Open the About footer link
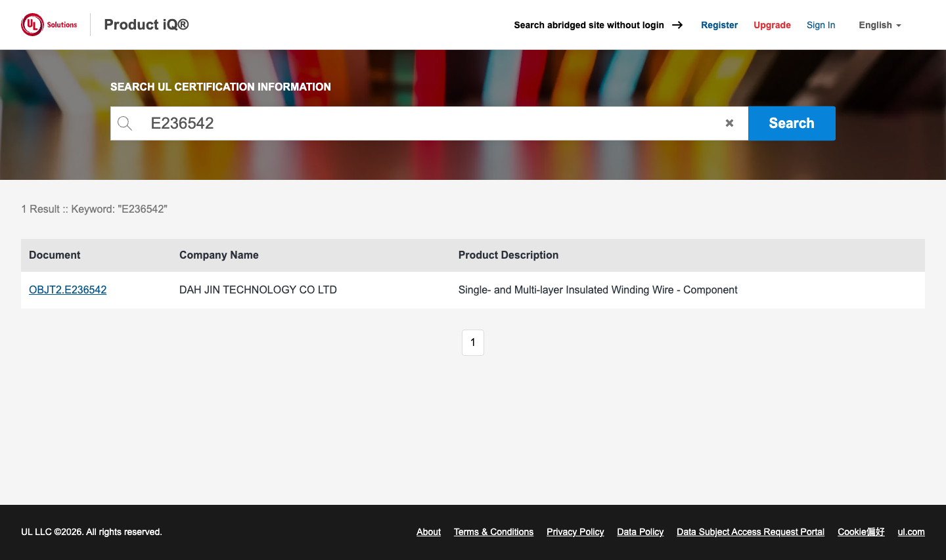946x560 pixels. 428,532
